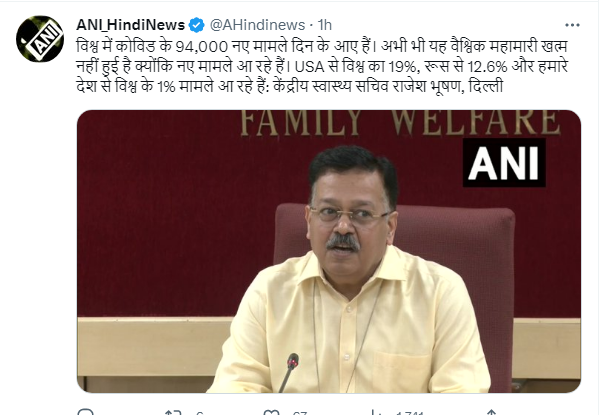Share the tweet via the share icon
613x415 pixels.
491,412
